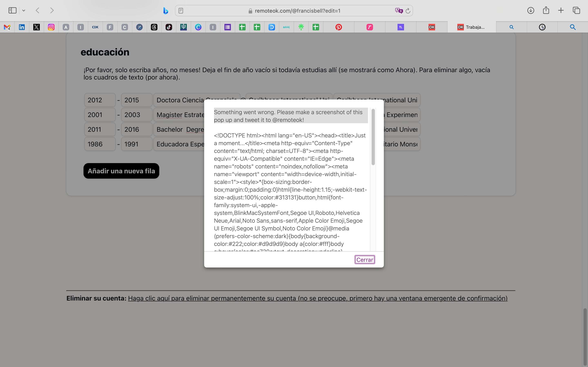Open the LinkedIn favorite icon
The height and width of the screenshot is (367, 588).
[22, 27]
